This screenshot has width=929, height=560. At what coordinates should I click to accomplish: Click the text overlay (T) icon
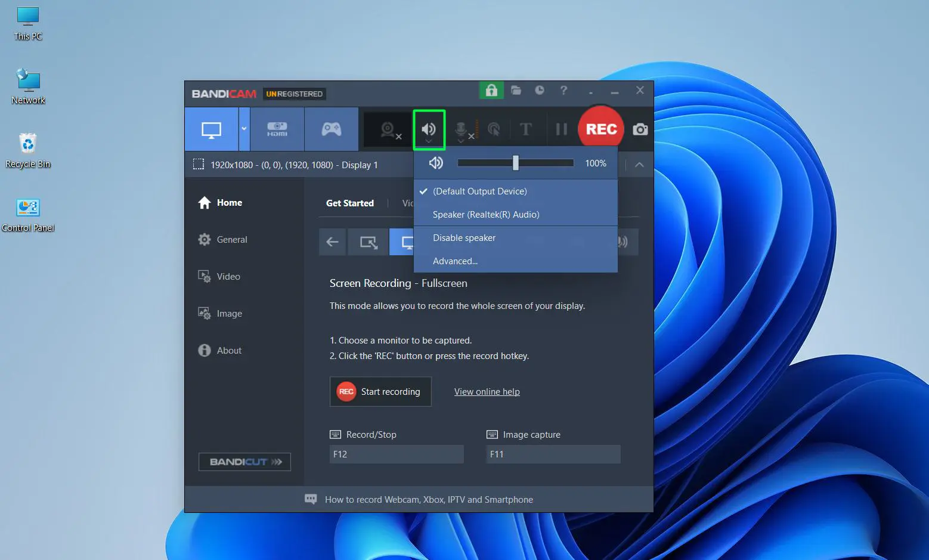pos(526,128)
